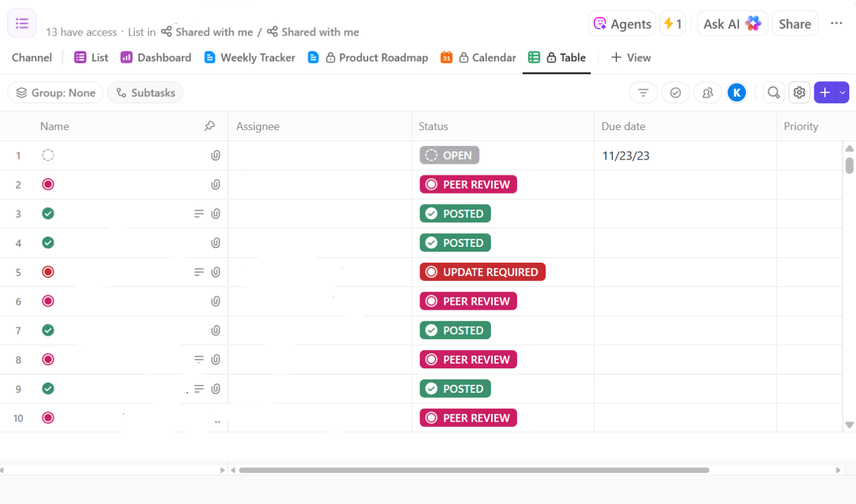
Task: Click row 3 green check status icon
Action: pyautogui.click(x=48, y=214)
